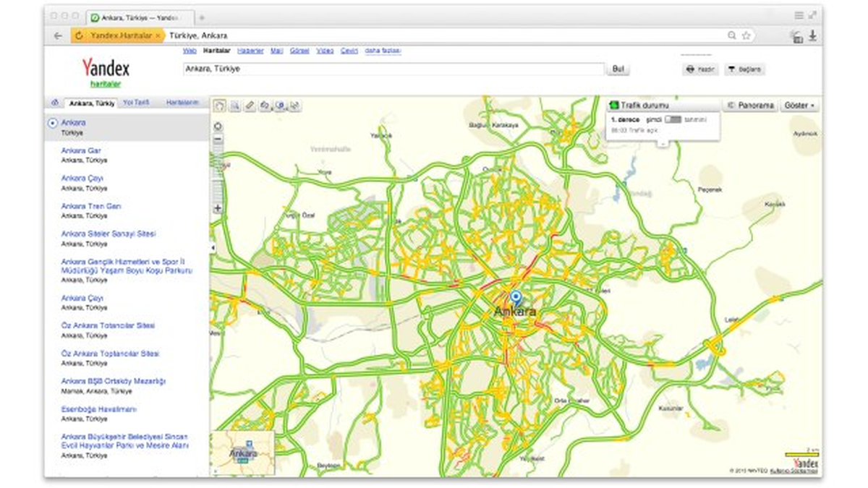Click the zoom out minus button
The width and height of the screenshot is (868, 488).
pyautogui.click(x=218, y=139)
